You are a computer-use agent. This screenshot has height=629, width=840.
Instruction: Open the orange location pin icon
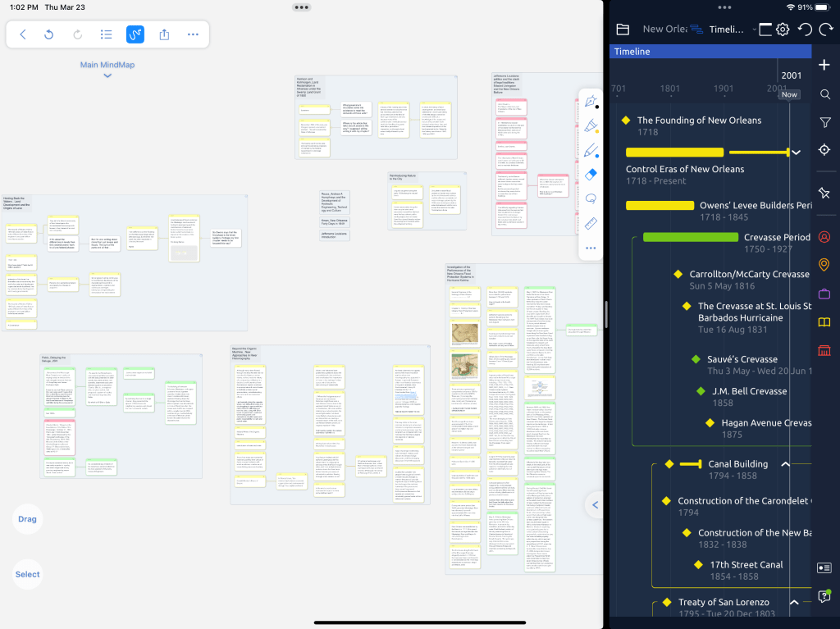[824, 265]
